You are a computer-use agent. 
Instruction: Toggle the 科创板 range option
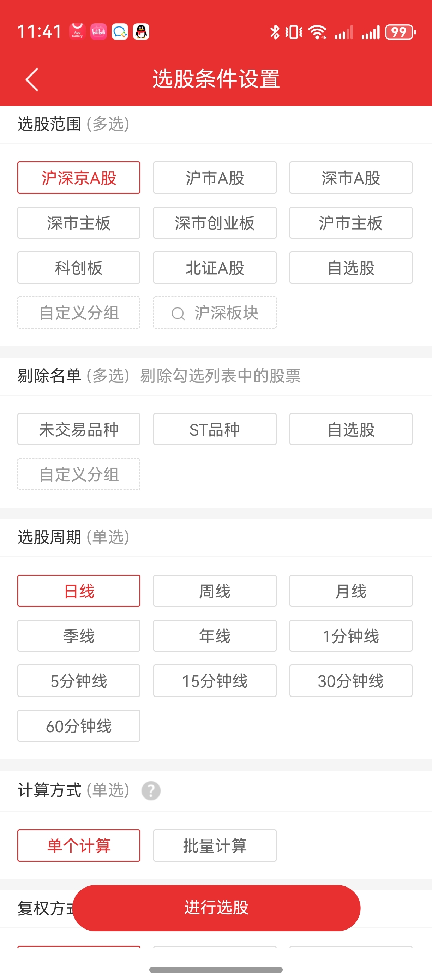coord(79,268)
